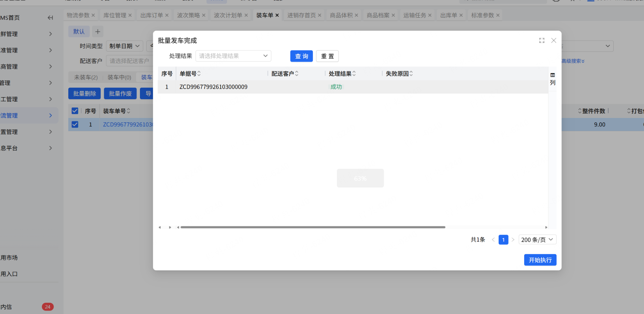Viewport: 644px width, 314px height.
Task: Open the 处理结果 dropdown in the dialog
Action: click(x=233, y=56)
